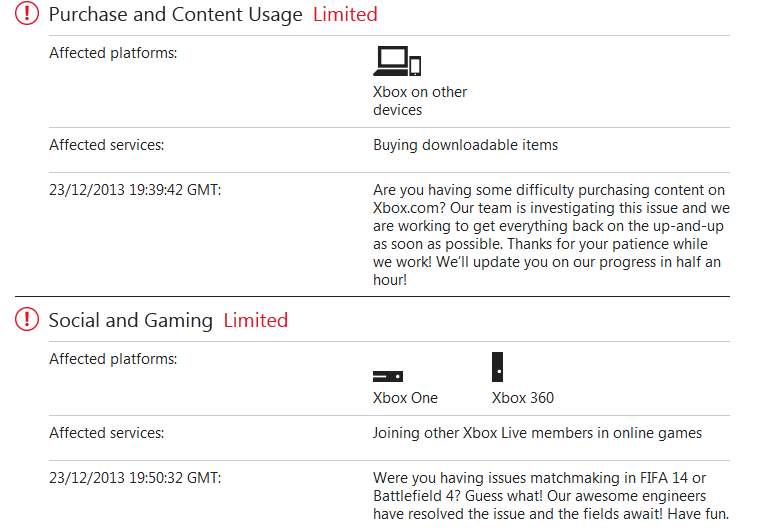The image size is (762, 528).
Task: Click the alert icon beside Social and Gaming
Action: pyautogui.click(x=26, y=321)
